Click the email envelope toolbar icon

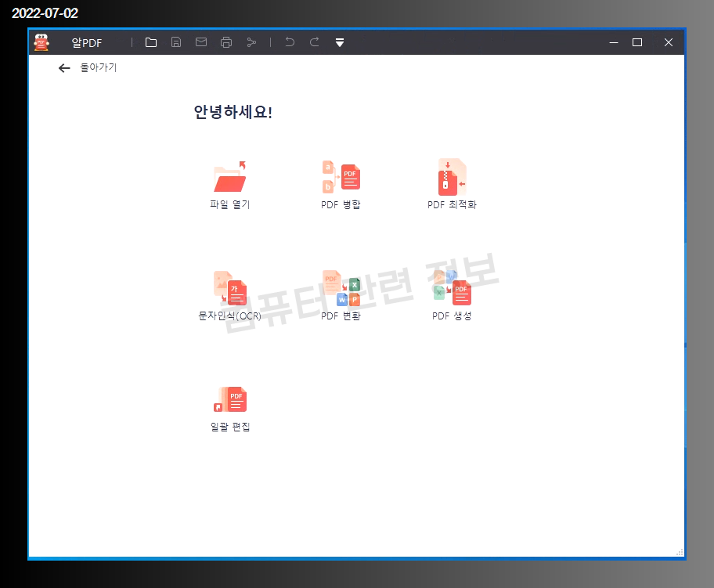point(200,42)
